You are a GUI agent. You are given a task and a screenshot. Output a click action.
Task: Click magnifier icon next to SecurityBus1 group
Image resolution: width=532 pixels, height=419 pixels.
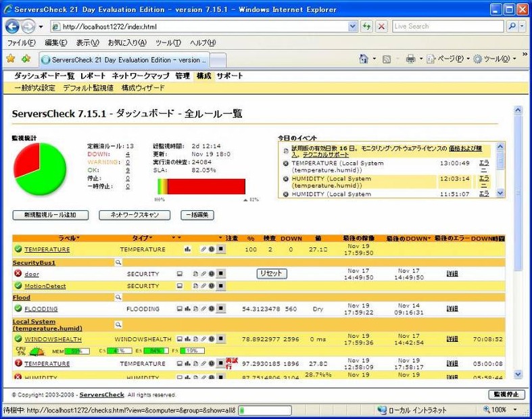(118, 262)
